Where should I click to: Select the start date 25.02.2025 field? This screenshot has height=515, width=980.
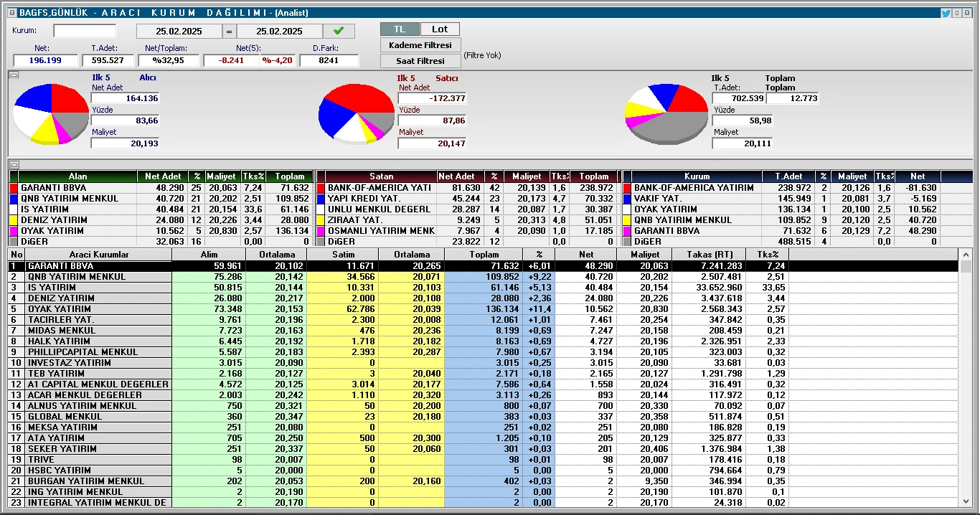[179, 31]
